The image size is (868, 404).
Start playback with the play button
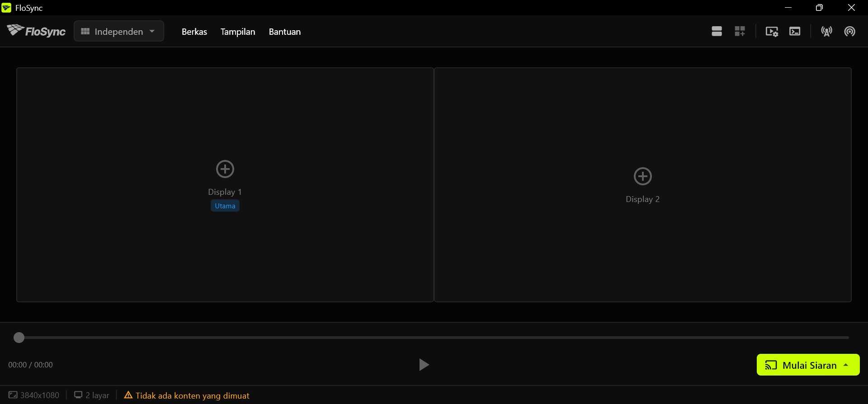pyautogui.click(x=424, y=365)
